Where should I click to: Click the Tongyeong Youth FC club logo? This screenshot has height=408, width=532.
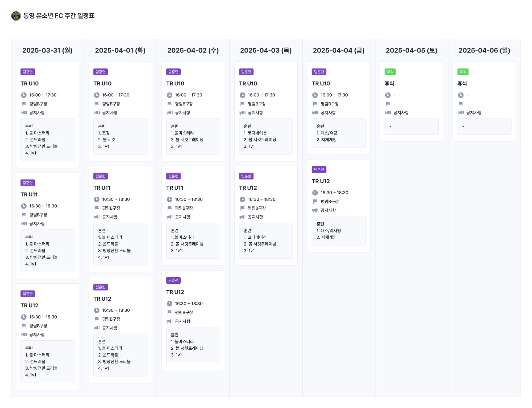(16, 16)
